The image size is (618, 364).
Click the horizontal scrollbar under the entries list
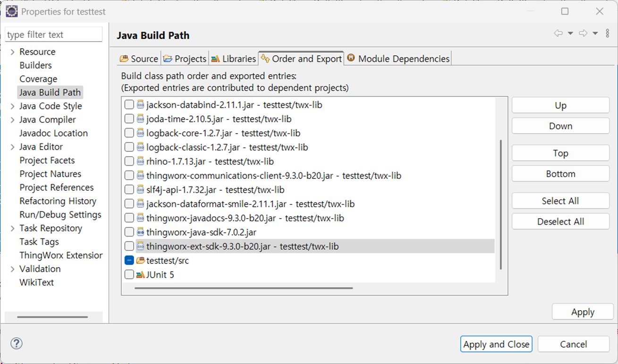click(244, 288)
